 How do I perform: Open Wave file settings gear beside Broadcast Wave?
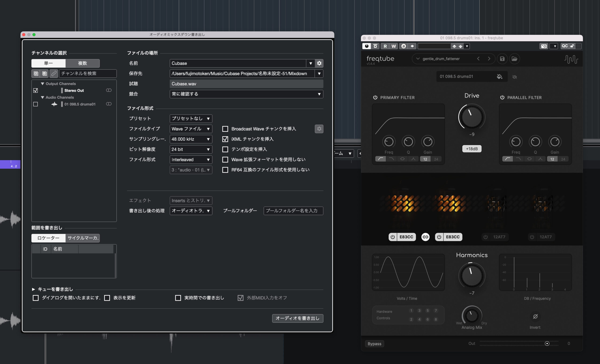319,129
